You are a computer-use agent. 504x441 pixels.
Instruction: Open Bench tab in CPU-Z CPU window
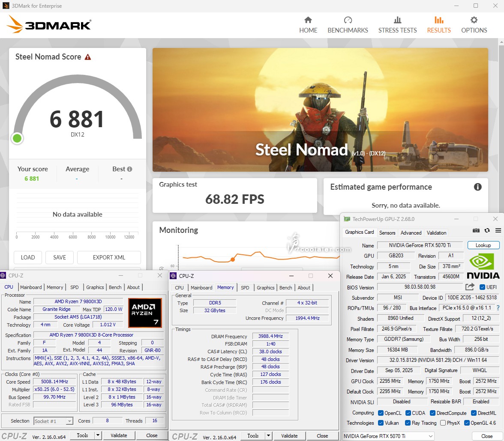115,287
